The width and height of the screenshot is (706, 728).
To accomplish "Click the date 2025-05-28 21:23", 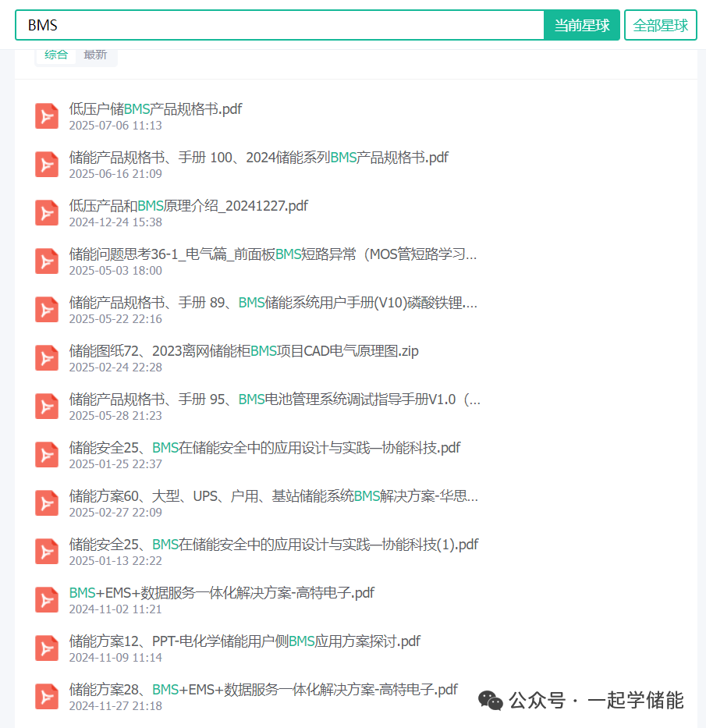I will pos(115,415).
